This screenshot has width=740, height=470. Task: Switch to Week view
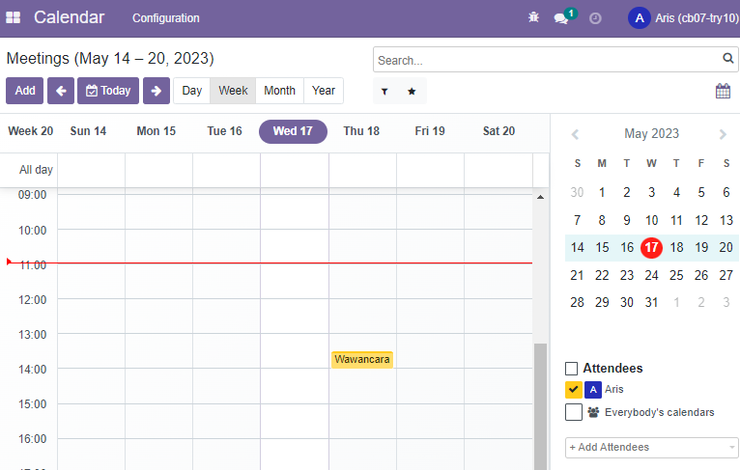[x=233, y=91]
